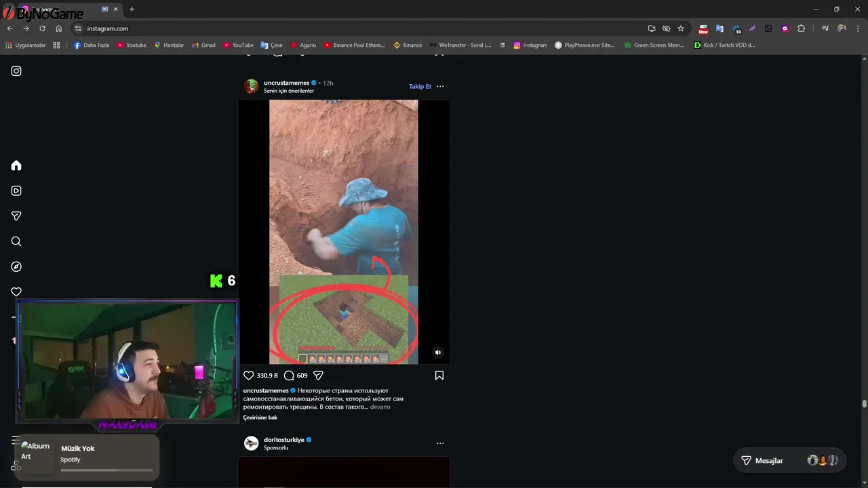This screenshot has width=868, height=488.
Task: Open Binance Pool Ethere... bookmark
Action: 354,45
